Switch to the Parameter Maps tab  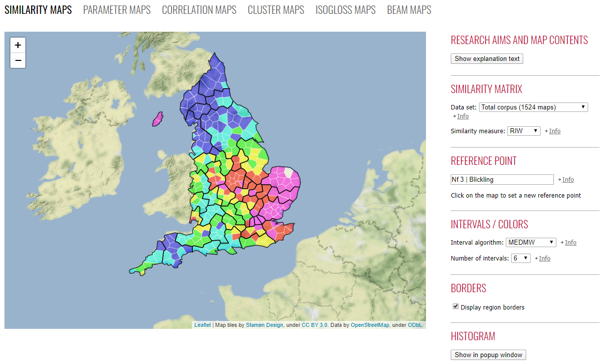[x=117, y=10]
